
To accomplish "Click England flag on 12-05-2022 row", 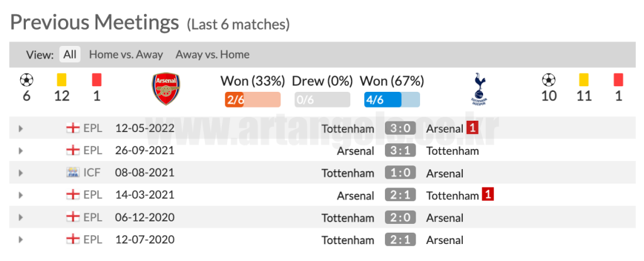I will (73, 128).
